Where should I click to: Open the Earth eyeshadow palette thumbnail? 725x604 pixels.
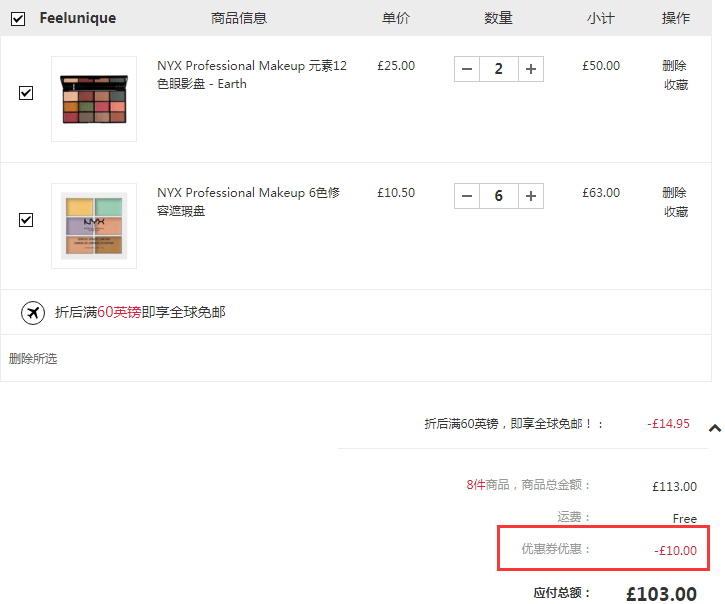[x=94, y=99]
